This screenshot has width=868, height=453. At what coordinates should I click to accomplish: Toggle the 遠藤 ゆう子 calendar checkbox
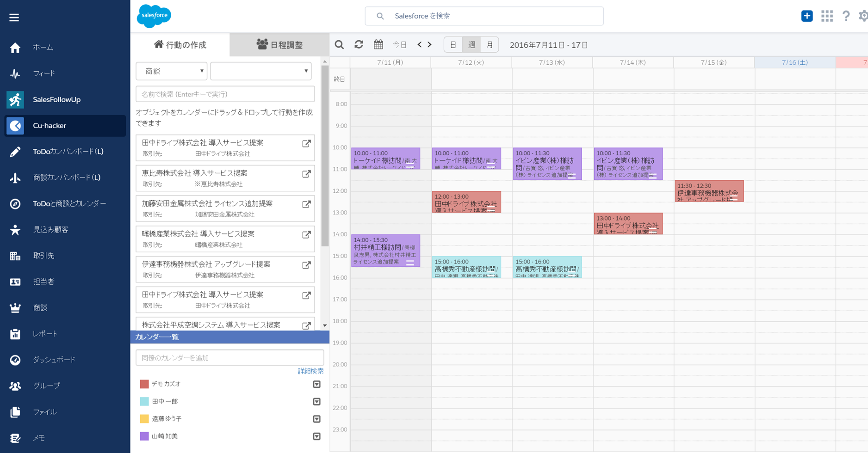[x=317, y=419]
